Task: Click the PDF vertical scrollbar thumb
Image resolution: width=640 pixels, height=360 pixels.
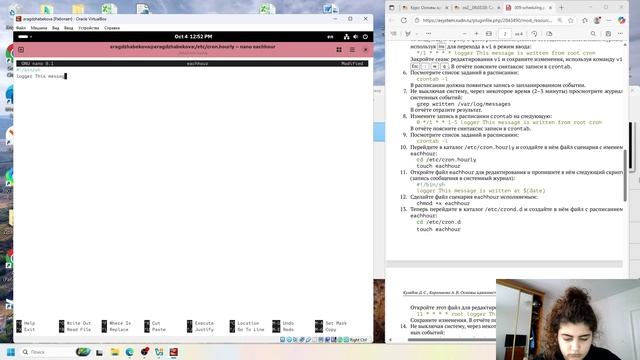Action: [x=625, y=176]
